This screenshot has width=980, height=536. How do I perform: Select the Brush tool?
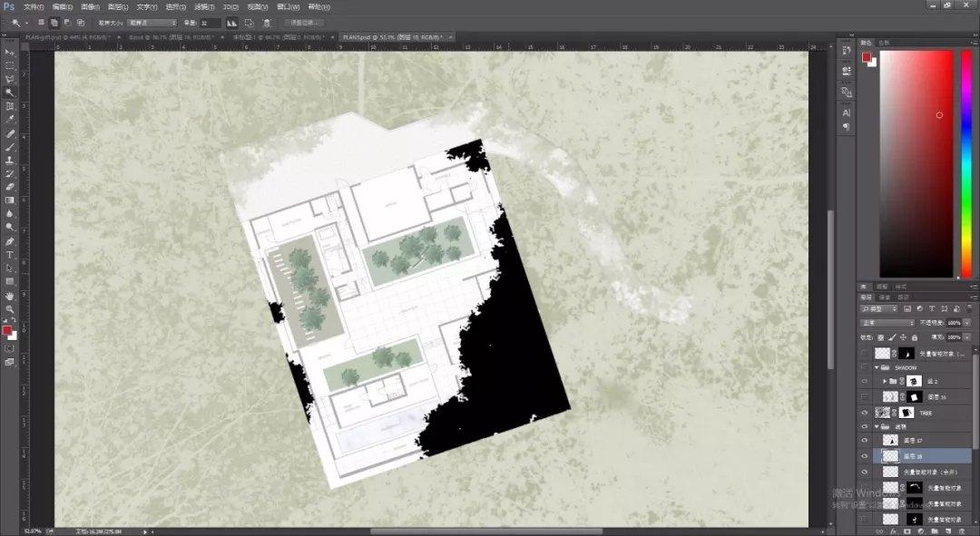click(9, 148)
